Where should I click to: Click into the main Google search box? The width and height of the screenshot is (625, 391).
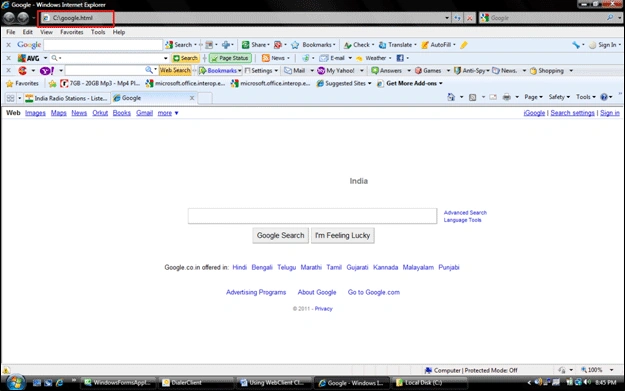pyautogui.click(x=312, y=216)
